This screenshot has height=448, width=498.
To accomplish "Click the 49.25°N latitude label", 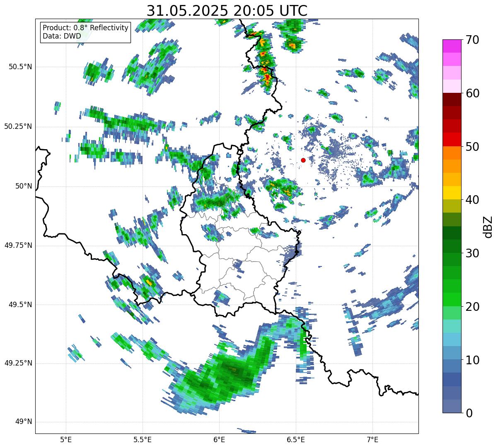I will (18, 363).
